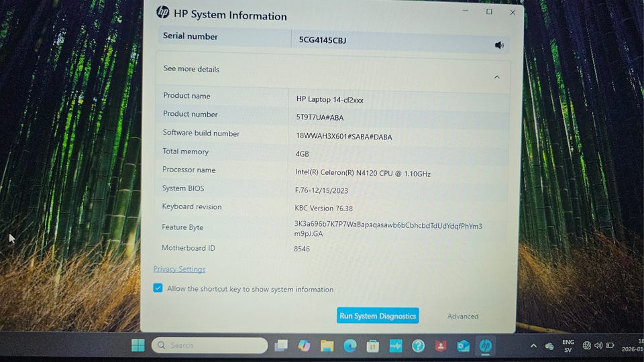Open network globe tray icon
Screen dimensions: 644x362
click(x=586, y=346)
